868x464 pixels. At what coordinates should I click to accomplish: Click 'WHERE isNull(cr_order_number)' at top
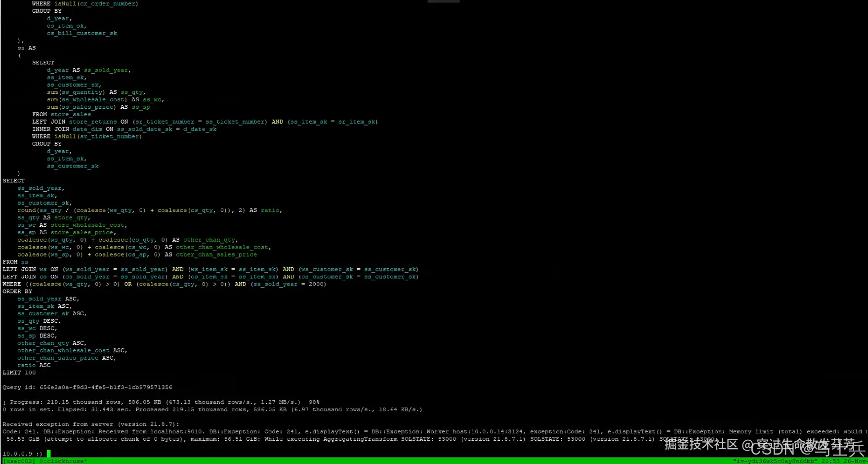[x=85, y=4]
